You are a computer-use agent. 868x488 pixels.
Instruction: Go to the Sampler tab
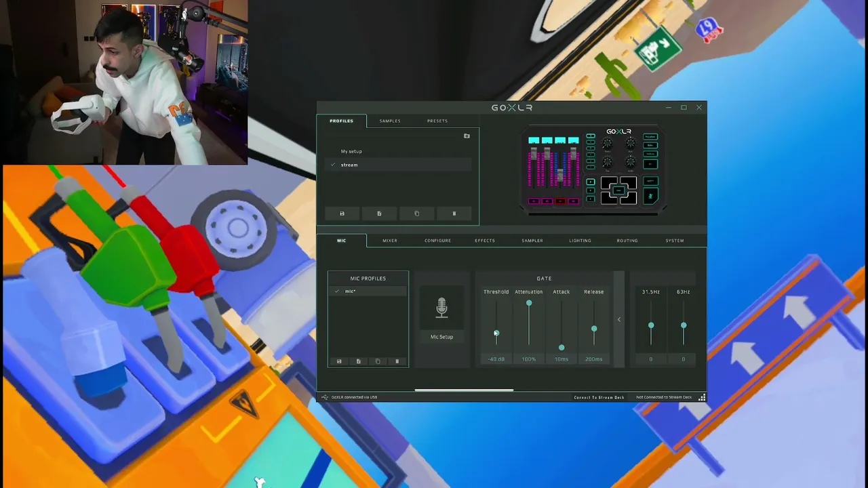532,241
